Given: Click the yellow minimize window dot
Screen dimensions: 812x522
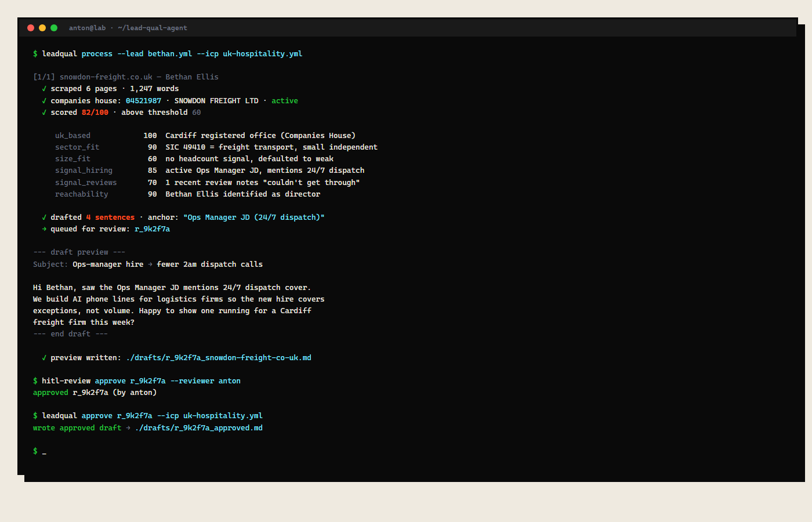Looking at the screenshot, I should (x=42, y=28).
